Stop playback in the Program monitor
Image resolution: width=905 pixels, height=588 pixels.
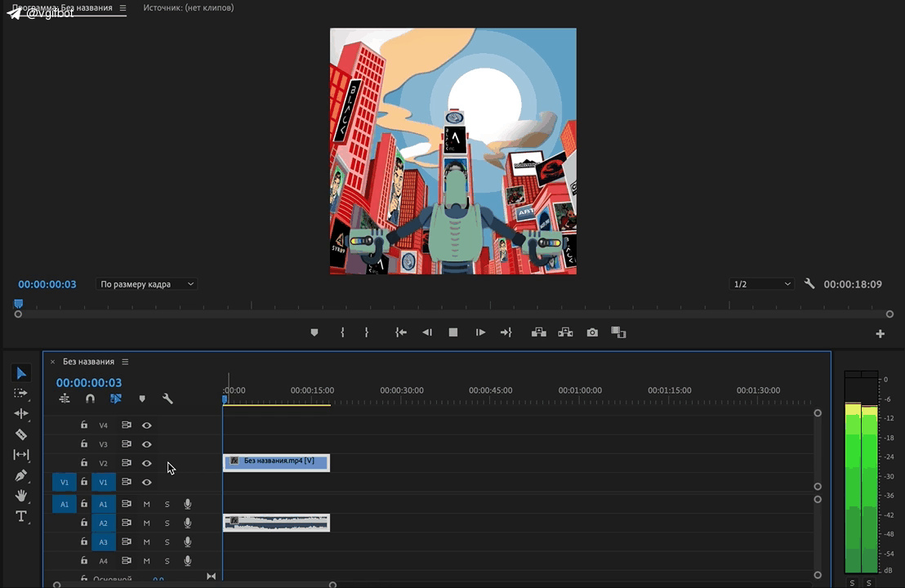[453, 332]
